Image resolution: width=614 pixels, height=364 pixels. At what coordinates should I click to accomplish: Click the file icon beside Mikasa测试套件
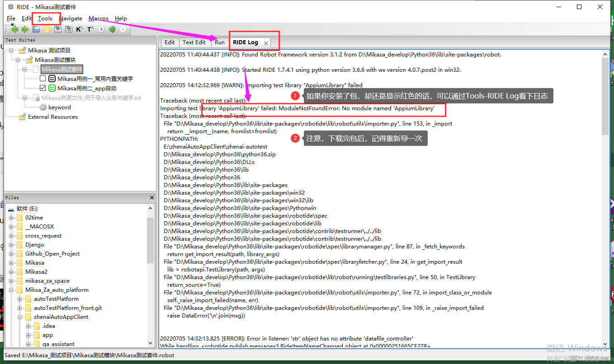[x=36, y=69]
